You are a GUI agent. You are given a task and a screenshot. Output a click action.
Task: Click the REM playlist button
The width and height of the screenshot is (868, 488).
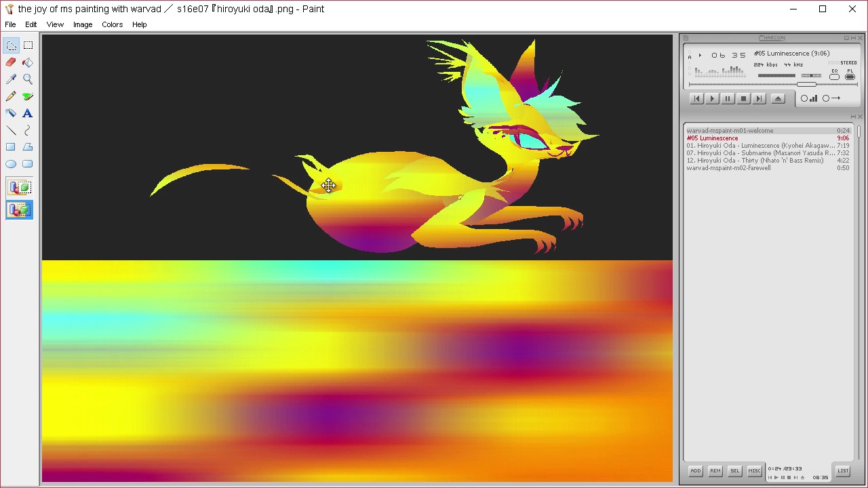[715, 471]
